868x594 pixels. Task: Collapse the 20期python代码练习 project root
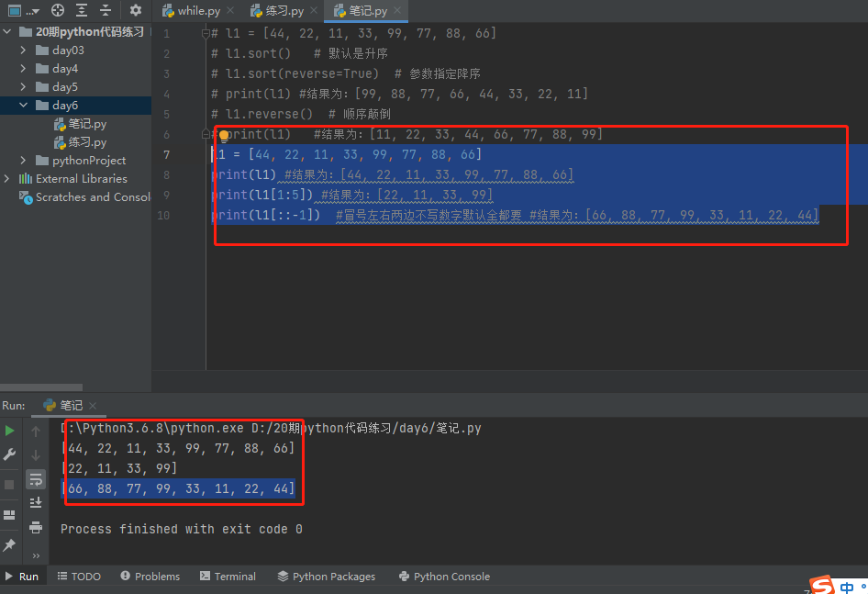click(x=6, y=31)
